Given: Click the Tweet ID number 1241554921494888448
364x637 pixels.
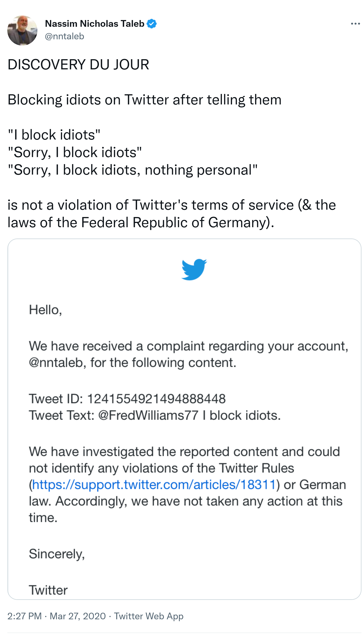Looking at the screenshot, I should coord(156,399).
